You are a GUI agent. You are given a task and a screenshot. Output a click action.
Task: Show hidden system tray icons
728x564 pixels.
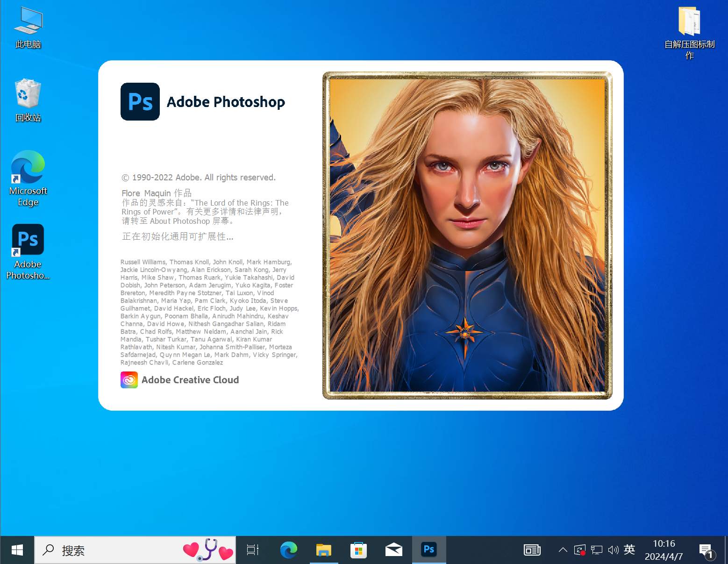[x=563, y=550]
